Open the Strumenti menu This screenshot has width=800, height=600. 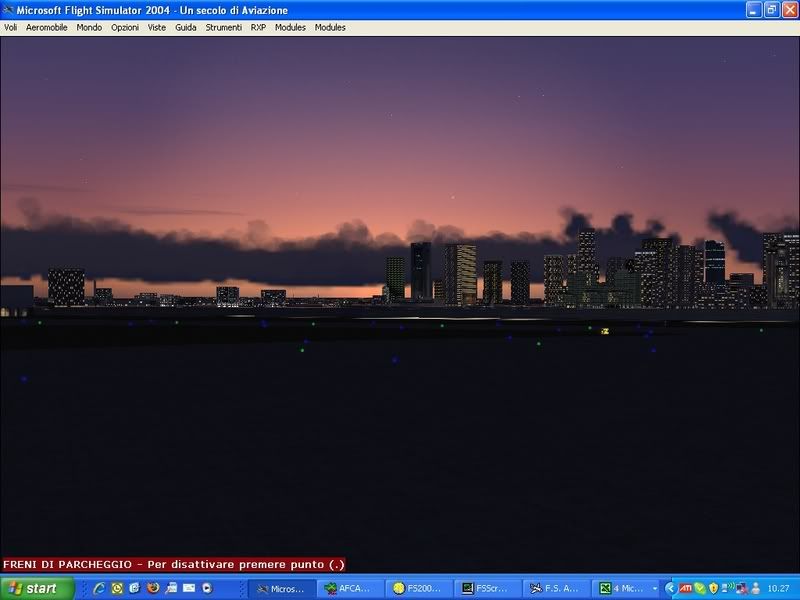point(223,28)
